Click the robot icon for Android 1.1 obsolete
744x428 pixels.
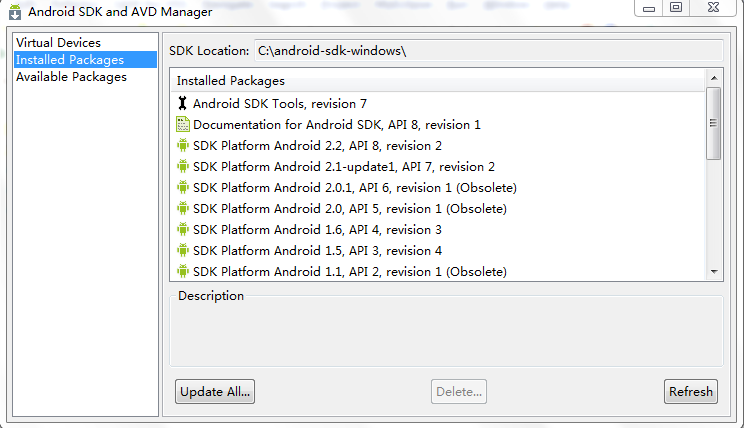pyautogui.click(x=183, y=271)
